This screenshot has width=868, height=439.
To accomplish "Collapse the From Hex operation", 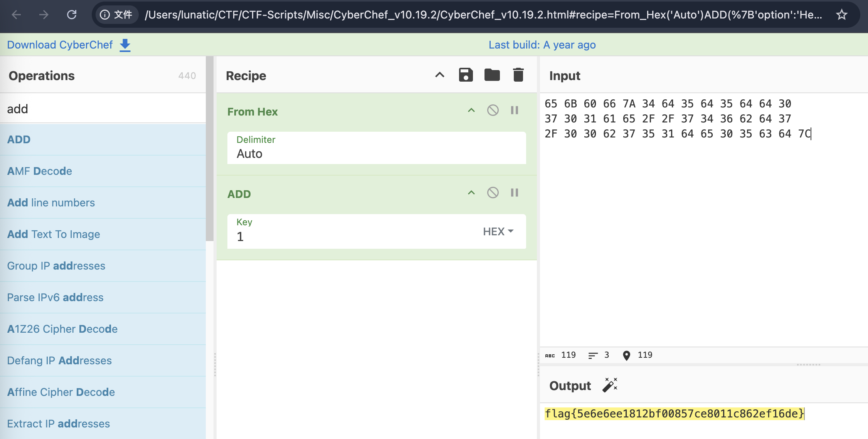I will (x=471, y=111).
